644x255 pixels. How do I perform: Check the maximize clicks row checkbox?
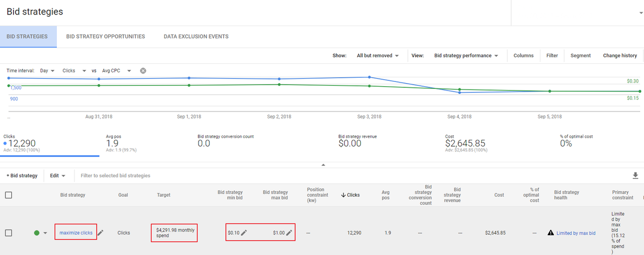tap(9, 233)
